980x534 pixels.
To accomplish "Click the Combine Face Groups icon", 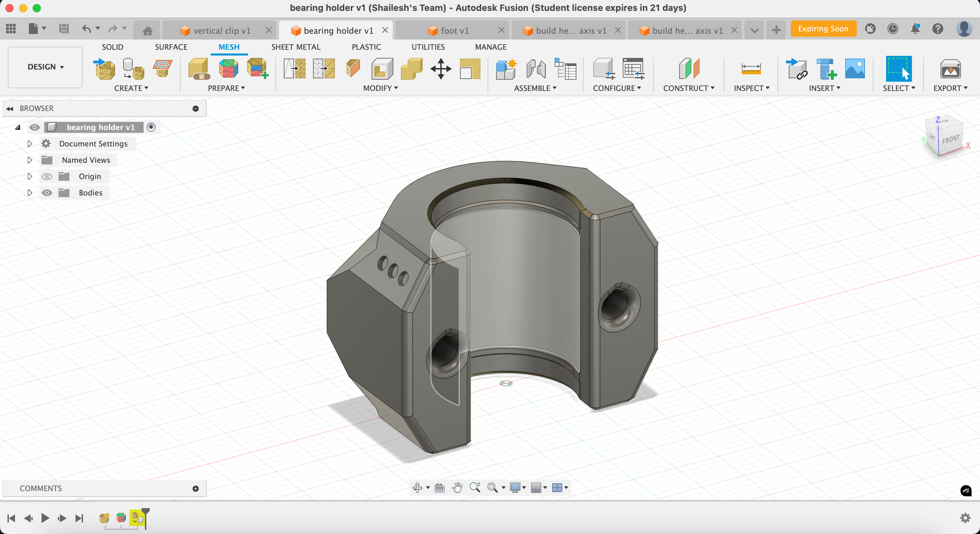I will click(x=258, y=69).
